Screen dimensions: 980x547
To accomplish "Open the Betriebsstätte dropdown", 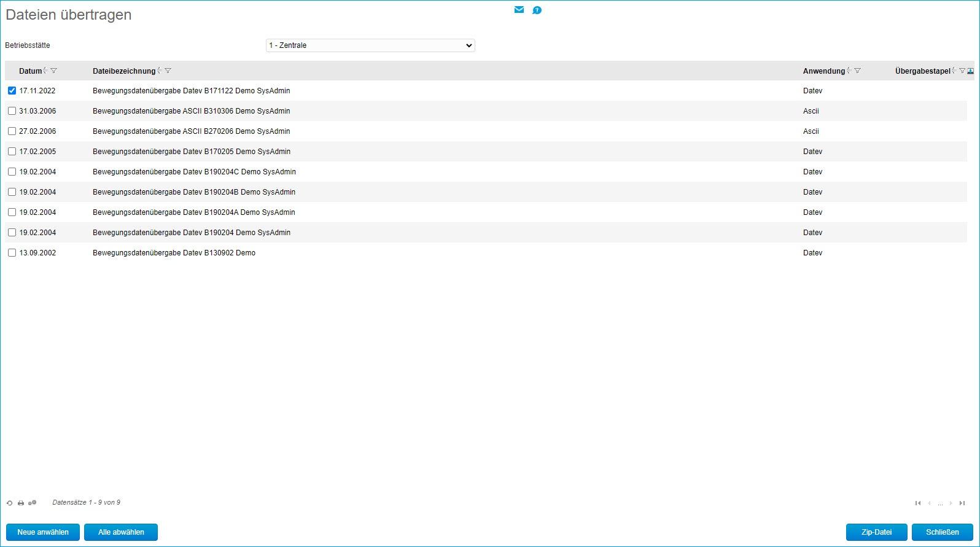I will 370,45.
